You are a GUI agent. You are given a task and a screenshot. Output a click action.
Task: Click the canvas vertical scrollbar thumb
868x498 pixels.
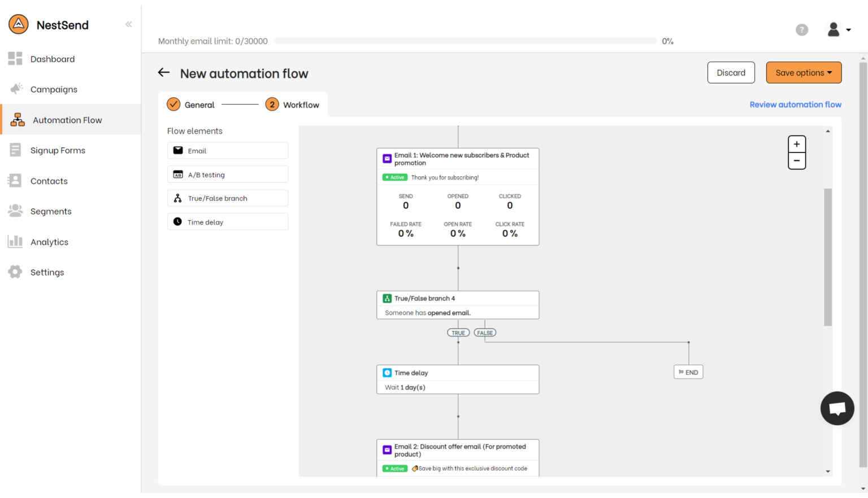tap(828, 257)
